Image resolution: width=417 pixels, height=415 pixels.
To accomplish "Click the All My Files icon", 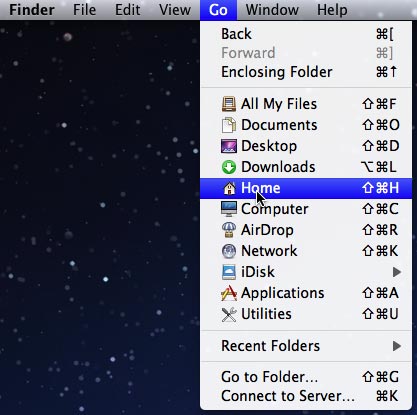I will point(229,104).
